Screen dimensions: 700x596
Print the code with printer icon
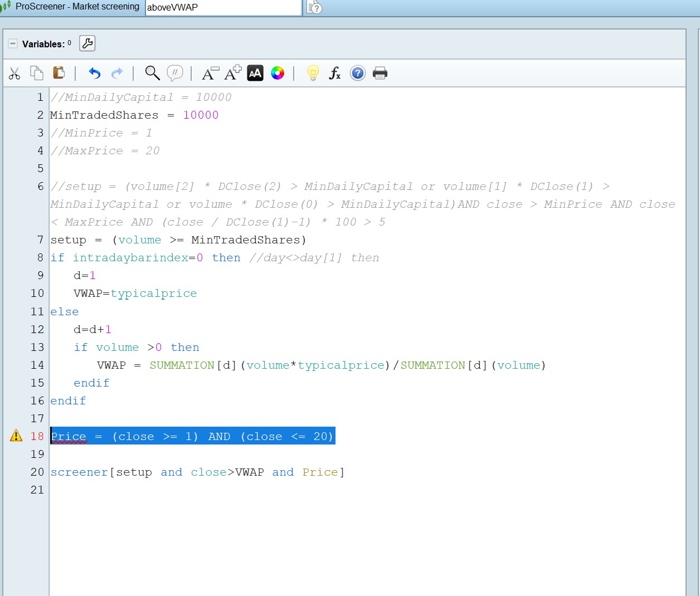(380, 73)
